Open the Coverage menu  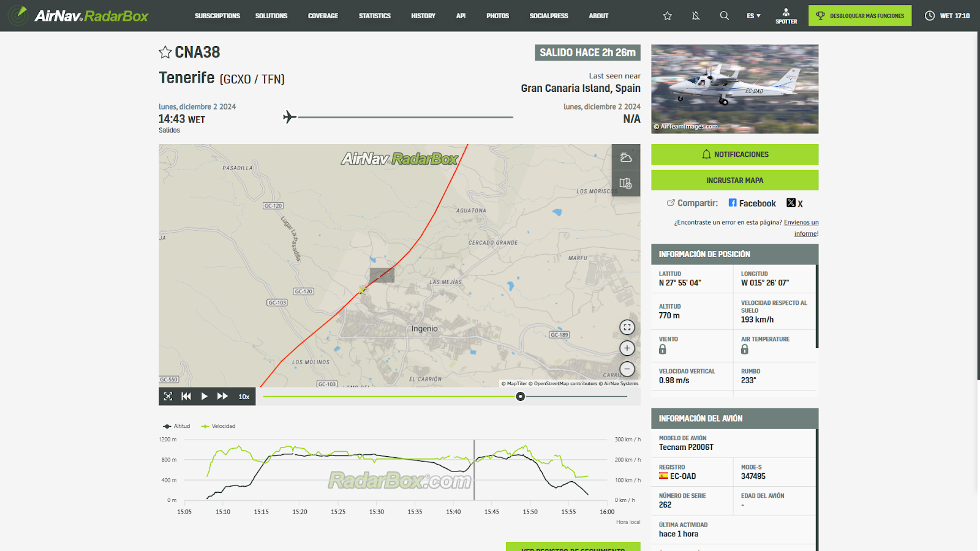click(323, 16)
